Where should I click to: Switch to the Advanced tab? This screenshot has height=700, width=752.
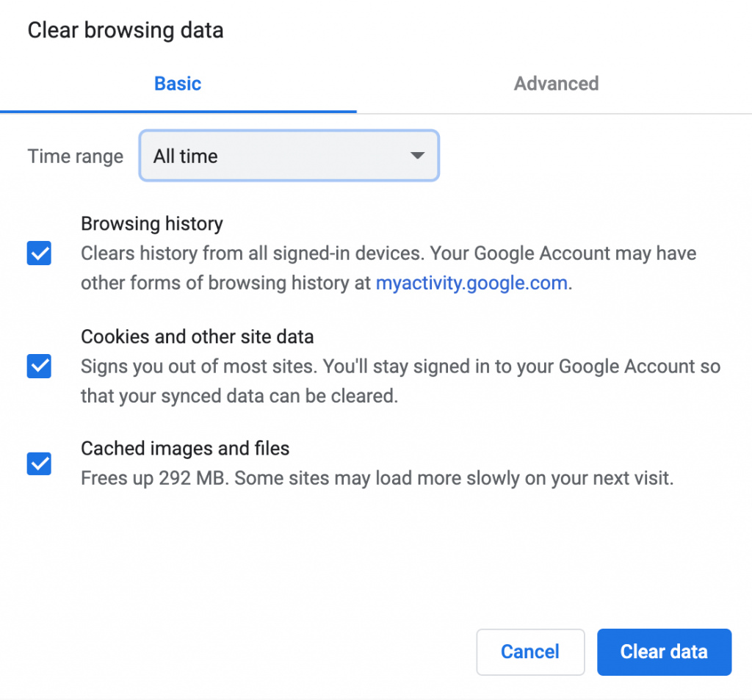coord(556,84)
